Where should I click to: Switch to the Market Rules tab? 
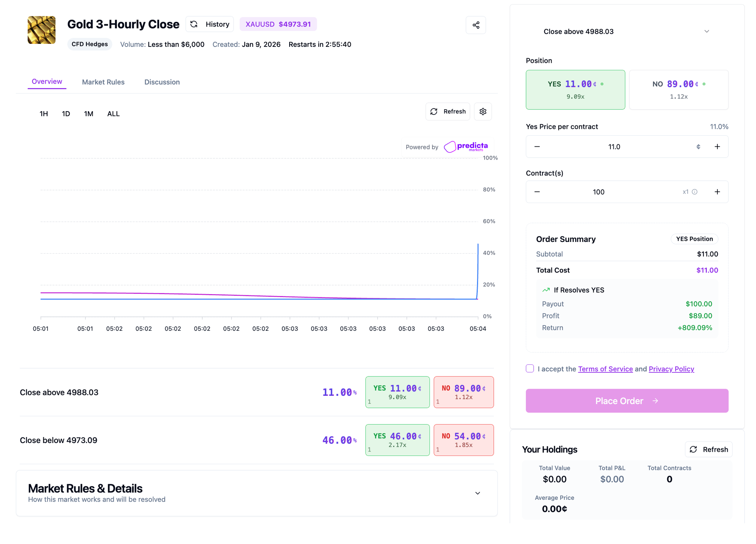click(103, 82)
